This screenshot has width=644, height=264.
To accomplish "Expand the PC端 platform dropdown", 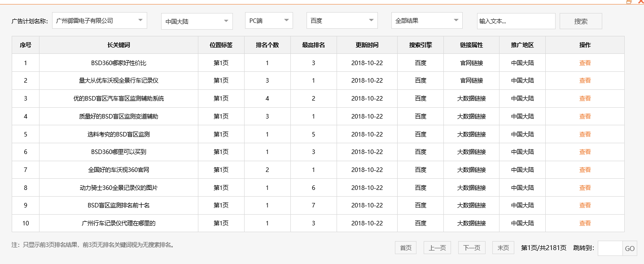I will coord(268,20).
